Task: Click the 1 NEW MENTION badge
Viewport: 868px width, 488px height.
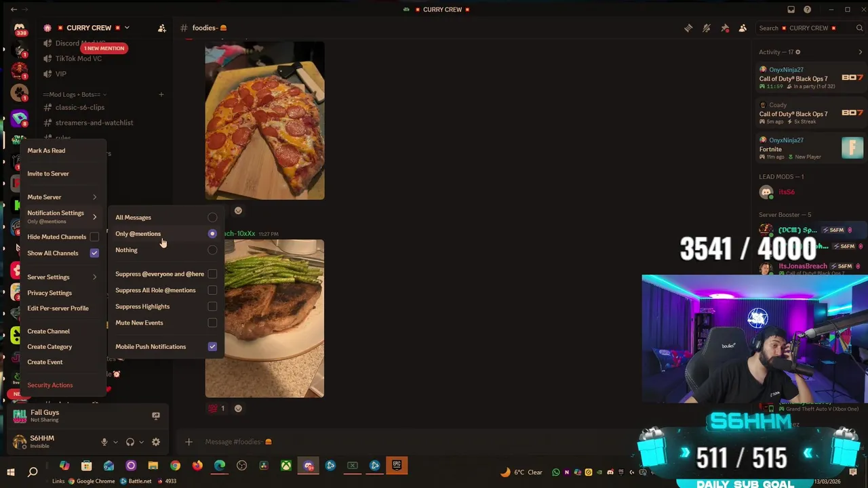Action: (x=104, y=48)
